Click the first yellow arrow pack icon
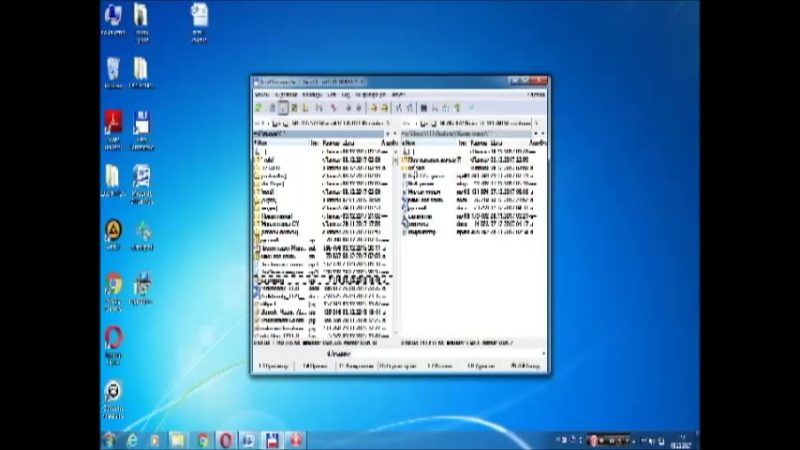The width and height of the screenshot is (800, 450). point(373,108)
